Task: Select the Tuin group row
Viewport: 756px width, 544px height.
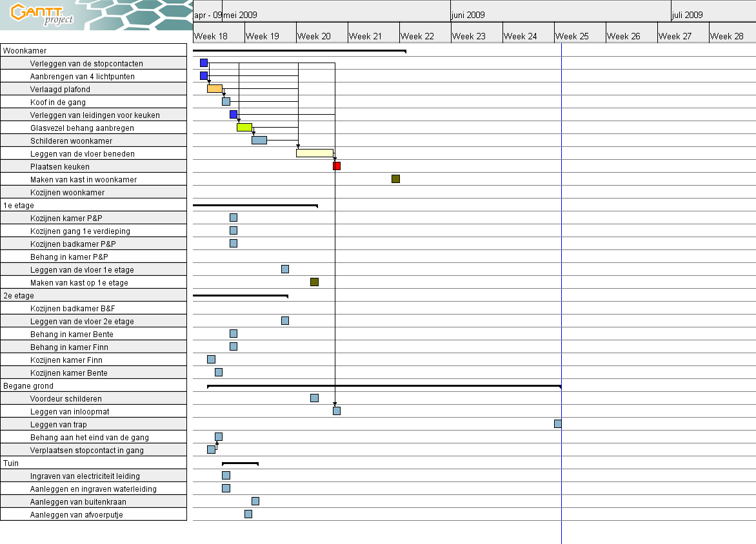Action: (94, 463)
